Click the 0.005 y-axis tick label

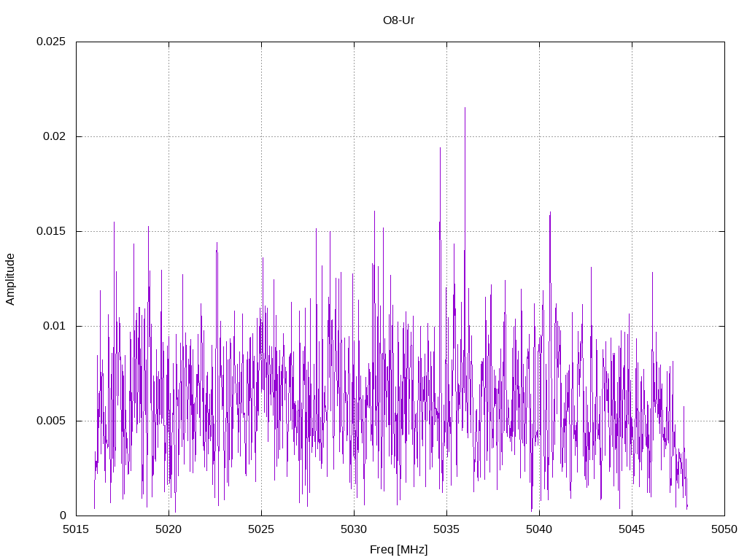coord(51,421)
